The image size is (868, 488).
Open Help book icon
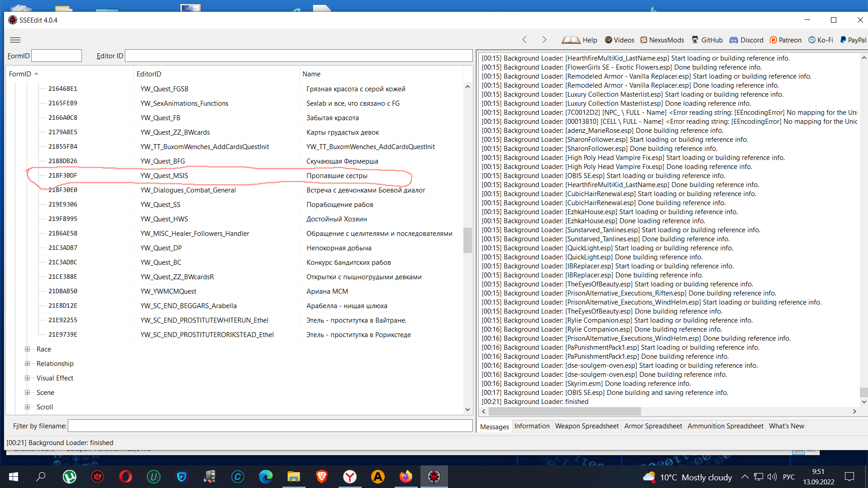click(x=571, y=40)
